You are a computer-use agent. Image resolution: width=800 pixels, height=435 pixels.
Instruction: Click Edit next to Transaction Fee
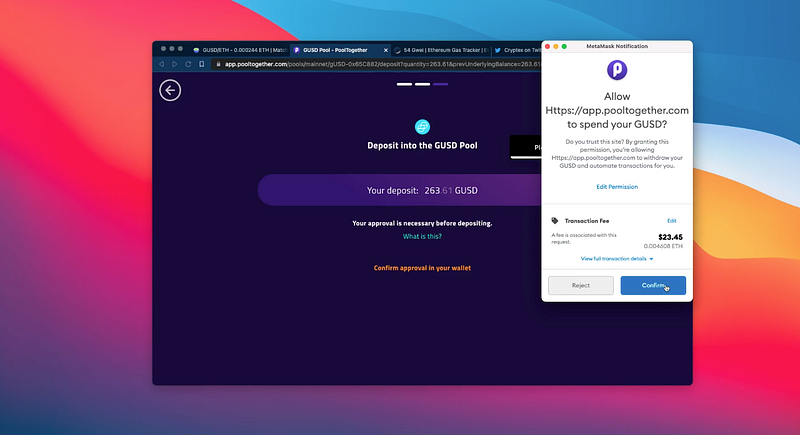[671, 221]
